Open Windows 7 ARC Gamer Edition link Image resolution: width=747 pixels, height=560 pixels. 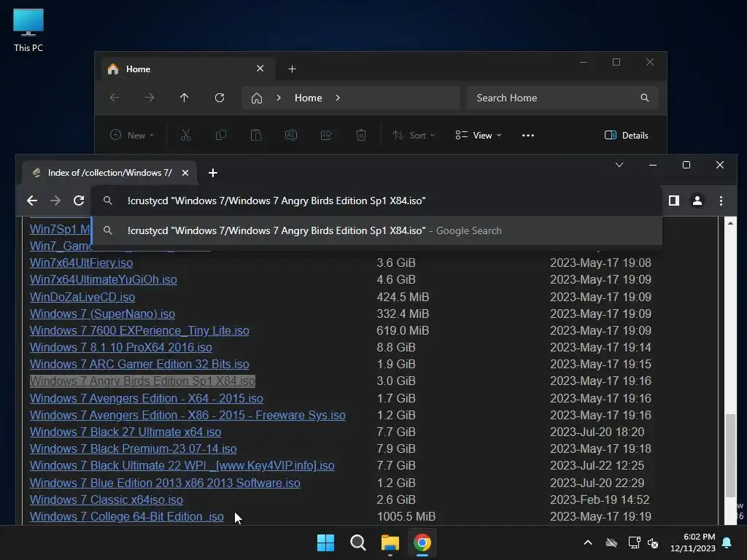click(139, 365)
